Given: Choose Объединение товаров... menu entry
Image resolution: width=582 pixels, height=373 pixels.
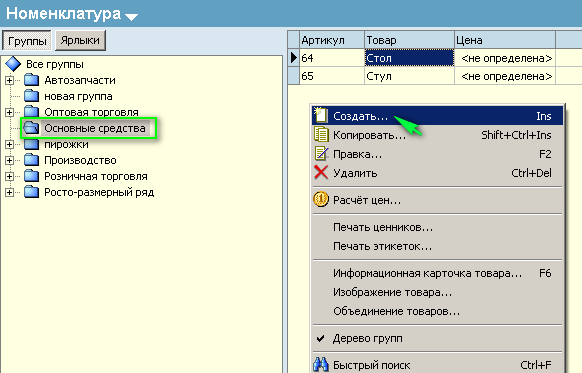Looking at the screenshot, I should tap(437, 311).
